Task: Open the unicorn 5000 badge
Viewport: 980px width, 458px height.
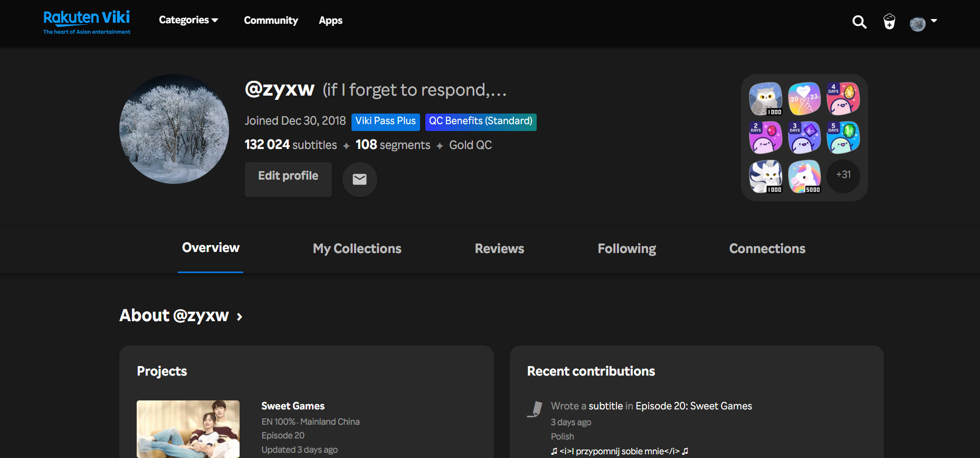Action: pyautogui.click(x=804, y=176)
